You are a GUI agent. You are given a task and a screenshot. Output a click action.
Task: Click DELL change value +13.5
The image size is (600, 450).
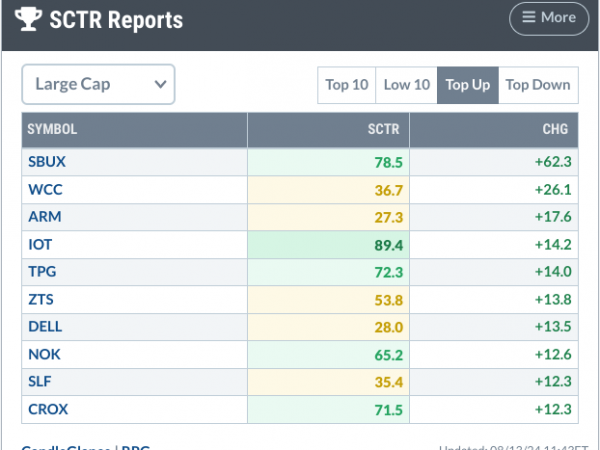(x=553, y=327)
